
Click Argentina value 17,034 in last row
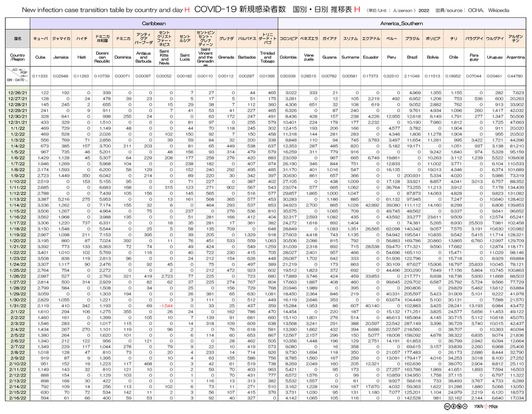click(517, 398)
